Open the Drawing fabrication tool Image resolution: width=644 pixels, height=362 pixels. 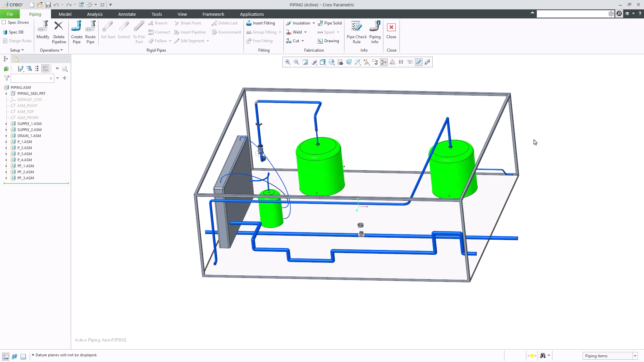[x=328, y=41]
